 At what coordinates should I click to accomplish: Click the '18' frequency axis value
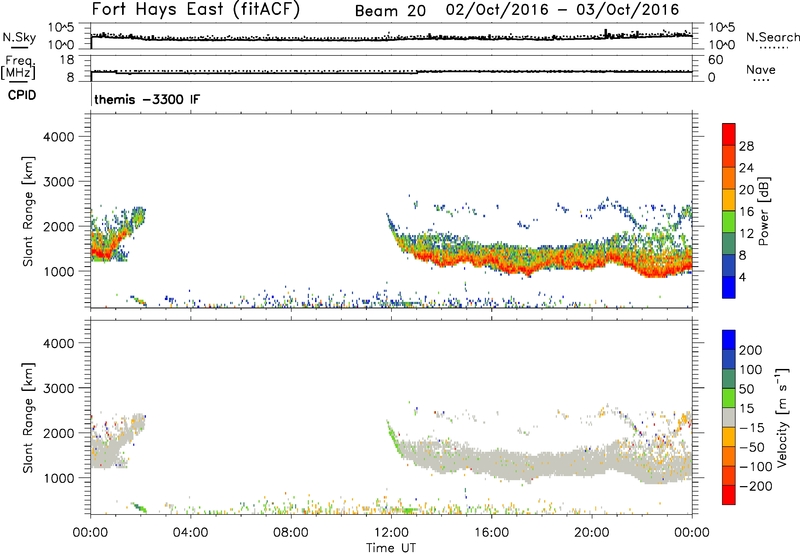(67, 60)
